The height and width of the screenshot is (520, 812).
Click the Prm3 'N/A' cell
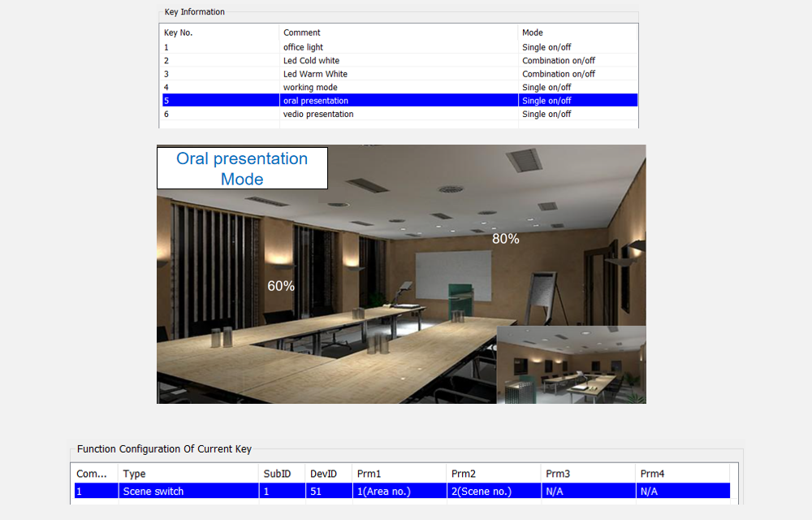click(x=588, y=491)
